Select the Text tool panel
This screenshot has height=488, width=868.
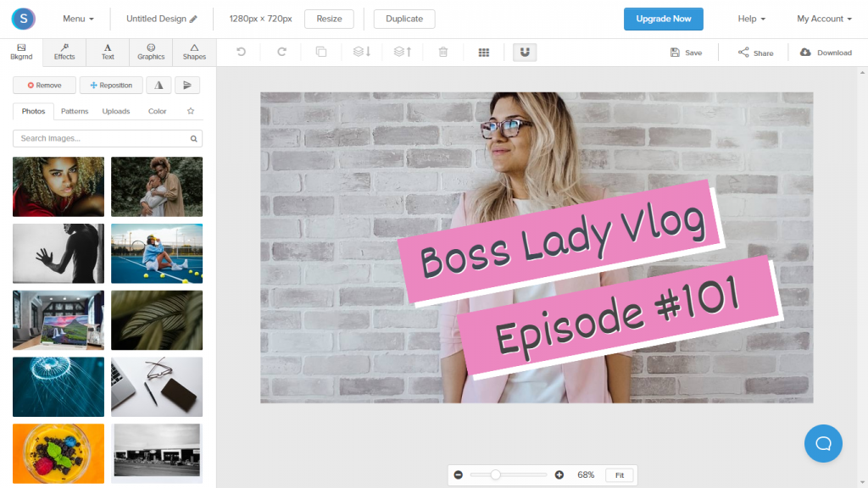[107, 52]
